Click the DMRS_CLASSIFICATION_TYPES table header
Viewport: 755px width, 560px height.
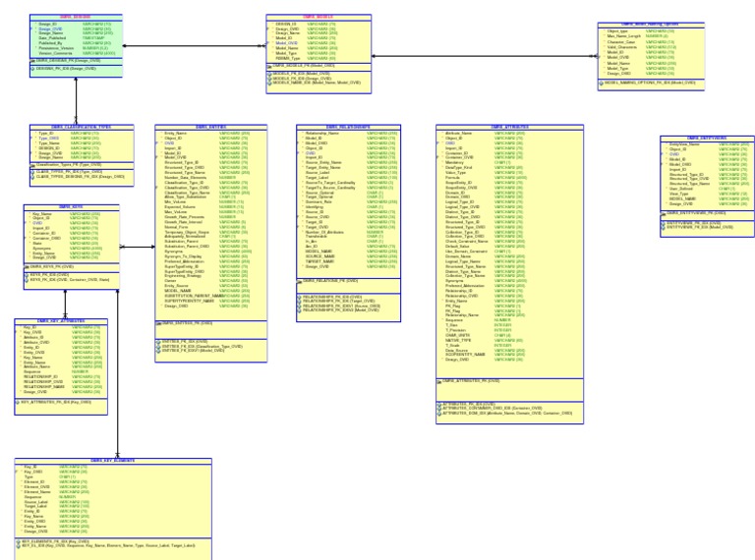click(x=82, y=127)
